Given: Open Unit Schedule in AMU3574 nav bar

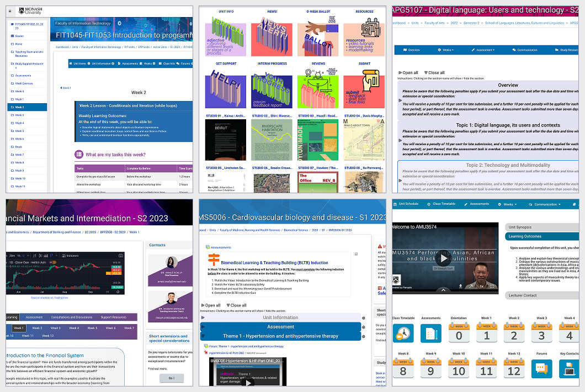Looking at the screenshot, I should click(406, 204).
